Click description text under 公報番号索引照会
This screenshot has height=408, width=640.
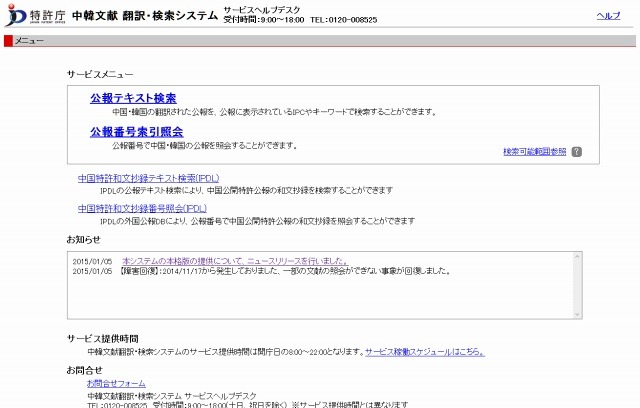[205, 146]
